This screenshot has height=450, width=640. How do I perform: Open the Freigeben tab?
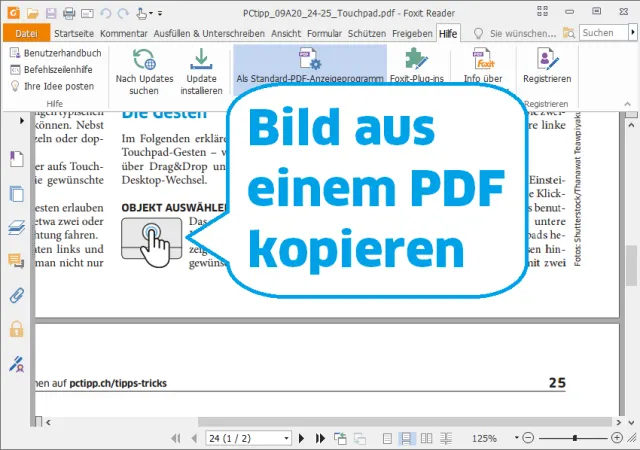click(412, 33)
